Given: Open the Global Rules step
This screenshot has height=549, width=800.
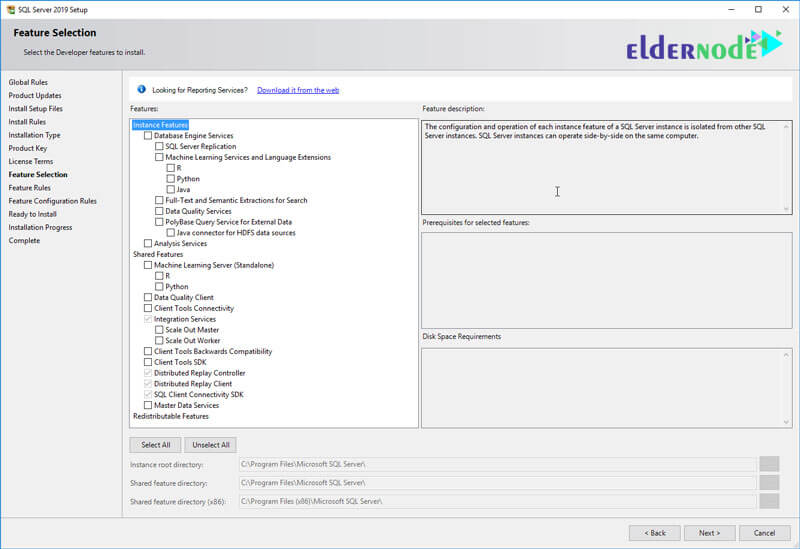Looking at the screenshot, I should pos(28,82).
